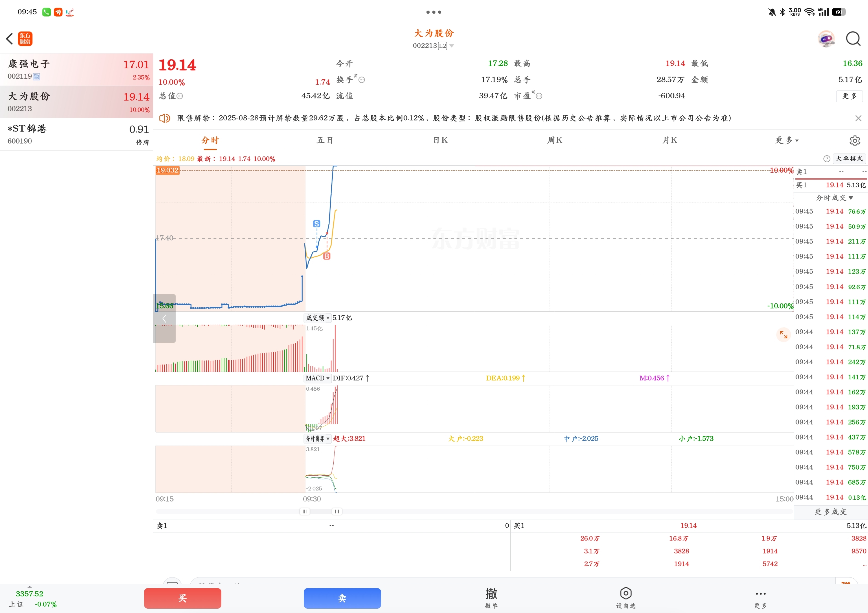The width and height of the screenshot is (868, 613).
Task: Click the 26.0万 buy queue order
Action: 590,539
